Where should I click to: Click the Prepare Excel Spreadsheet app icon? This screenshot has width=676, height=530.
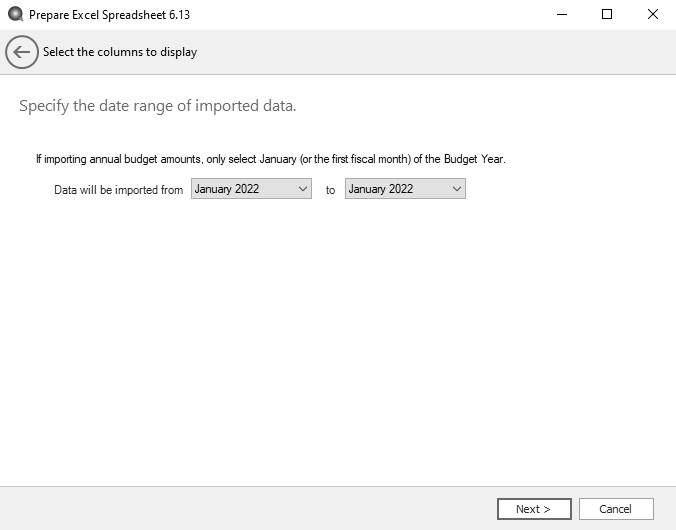(15, 15)
